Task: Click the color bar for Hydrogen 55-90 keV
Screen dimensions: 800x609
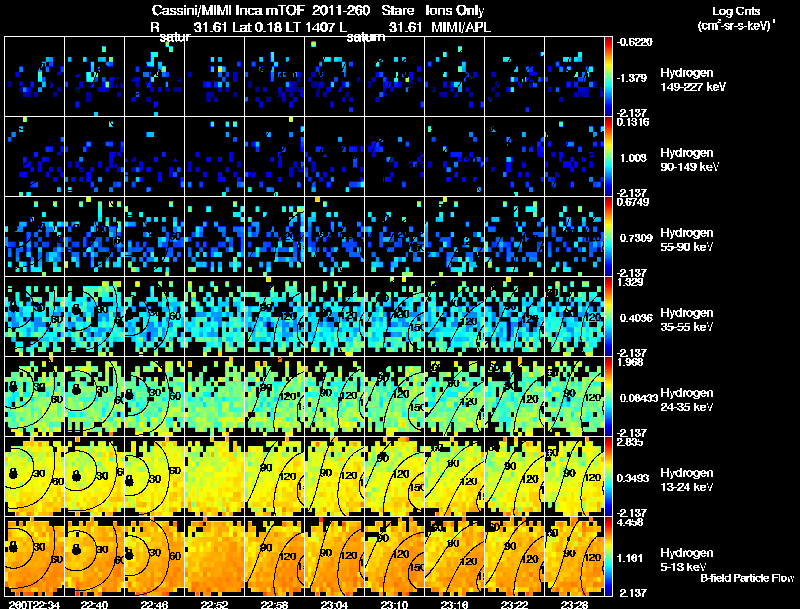Action: 610,236
